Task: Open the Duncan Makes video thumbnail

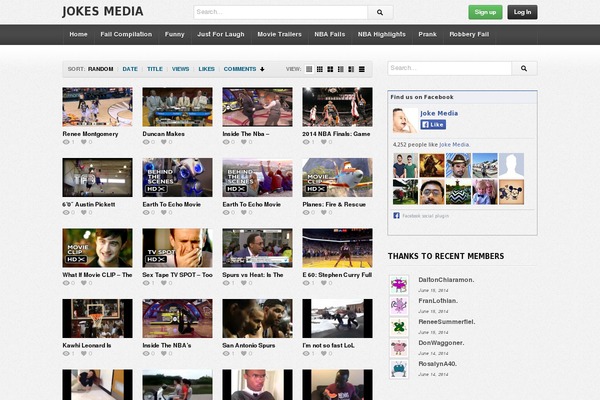Action: coord(178,107)
